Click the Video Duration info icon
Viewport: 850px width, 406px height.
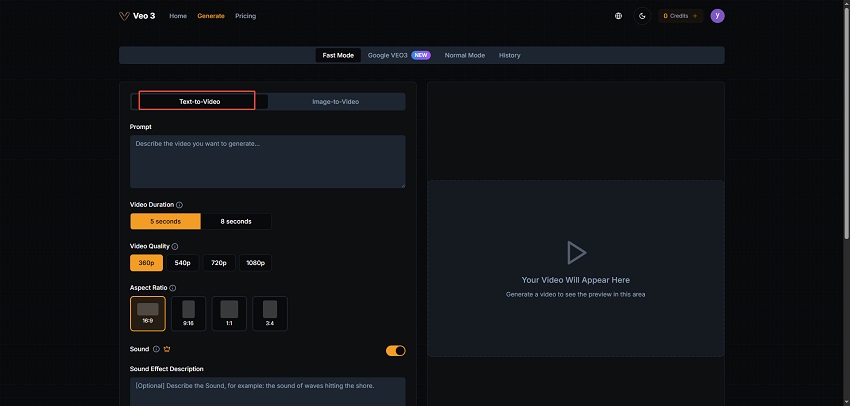click(x=179, y=205)
